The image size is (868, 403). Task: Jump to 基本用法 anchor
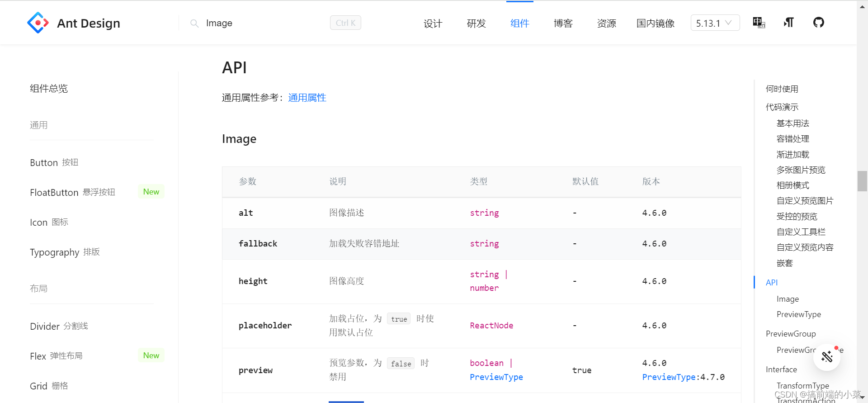coord(793,123)
